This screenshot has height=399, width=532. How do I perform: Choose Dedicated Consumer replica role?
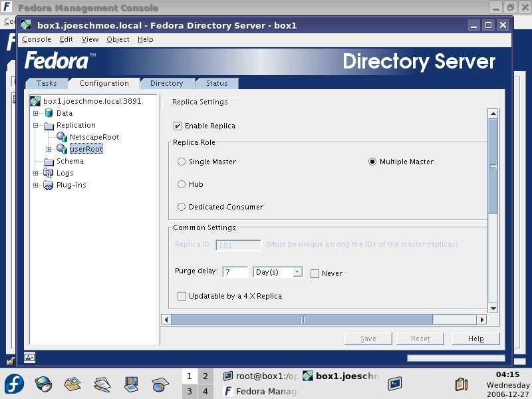click(x=182, y=207)
